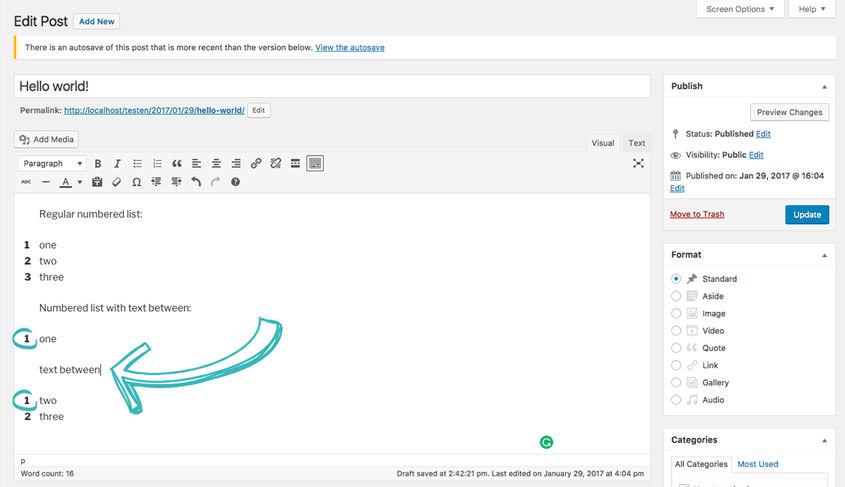Open the View the autosave link

click(x=350, y=47)
